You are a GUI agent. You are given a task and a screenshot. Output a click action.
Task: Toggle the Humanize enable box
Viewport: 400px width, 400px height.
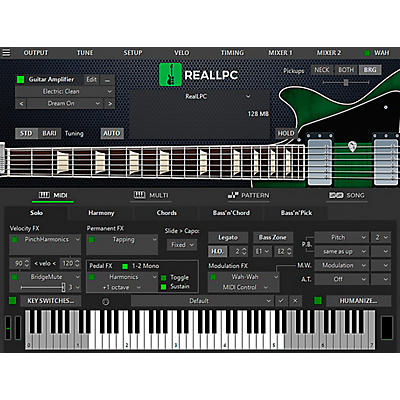(318, 301)
